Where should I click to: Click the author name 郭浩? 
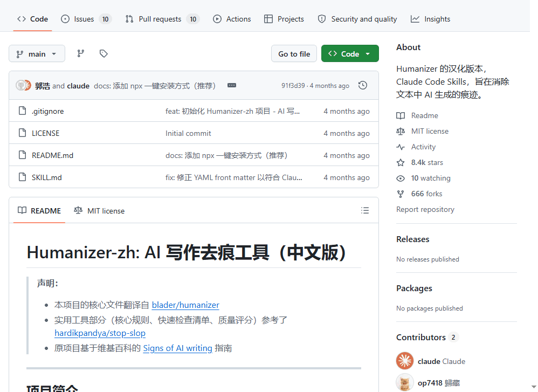pyautogui.click(x=43, y=86)
